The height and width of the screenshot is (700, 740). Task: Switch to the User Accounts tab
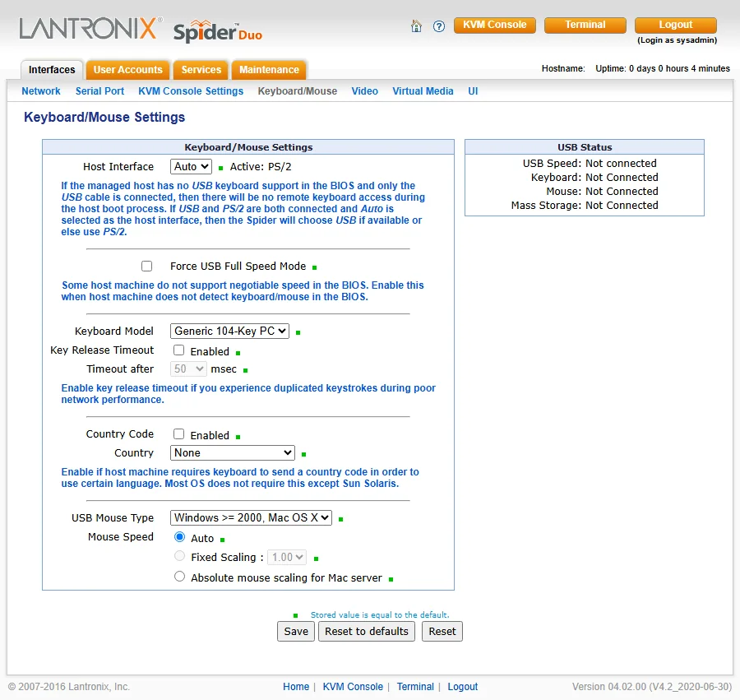click(128, 70)
